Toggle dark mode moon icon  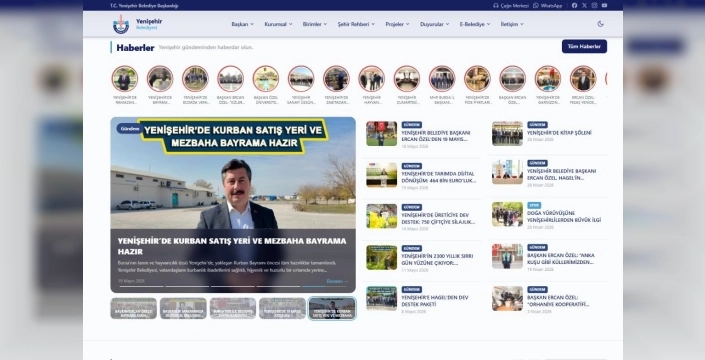(x=600, y=24)
